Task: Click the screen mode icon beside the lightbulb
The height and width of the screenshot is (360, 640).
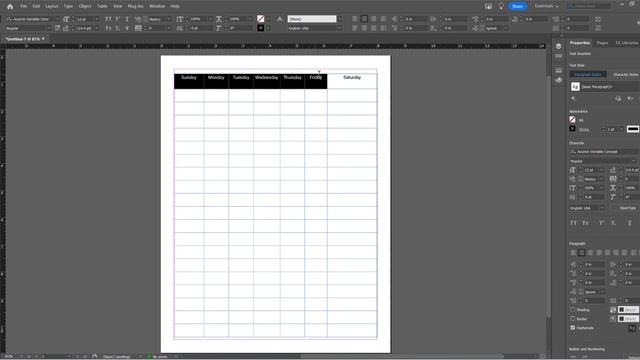Action: (488, 7)
